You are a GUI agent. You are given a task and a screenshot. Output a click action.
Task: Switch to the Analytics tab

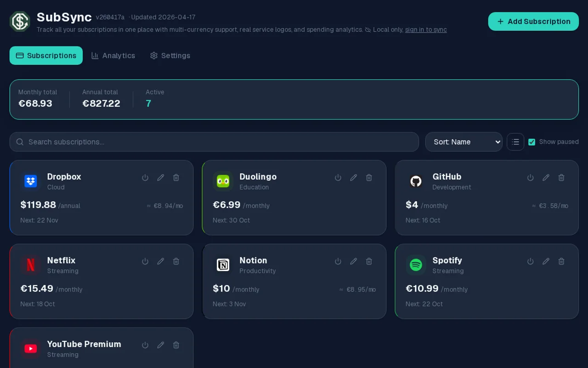click(113, 56)
